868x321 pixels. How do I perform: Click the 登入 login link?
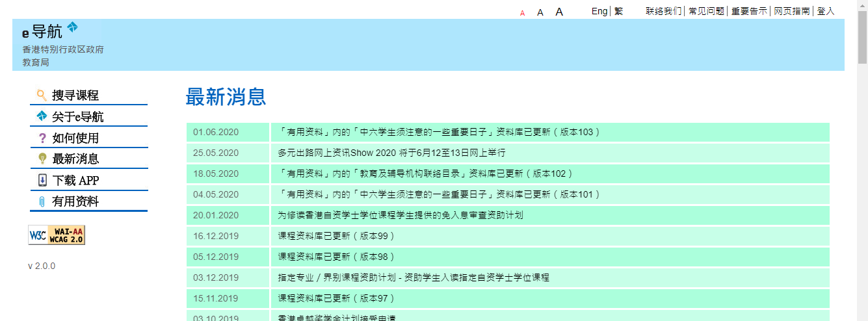click(x=826, y=11)
